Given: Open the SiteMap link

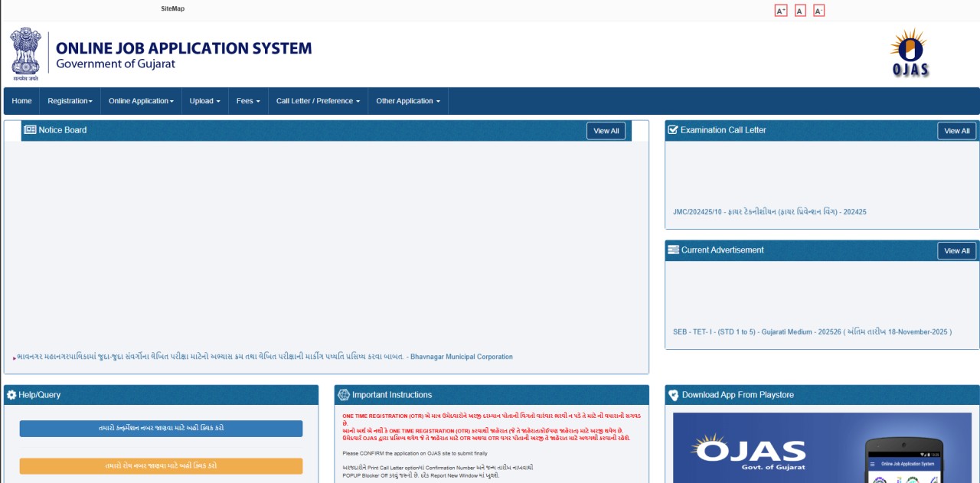Looking at the screenshot, I should (x=173, y=9).
